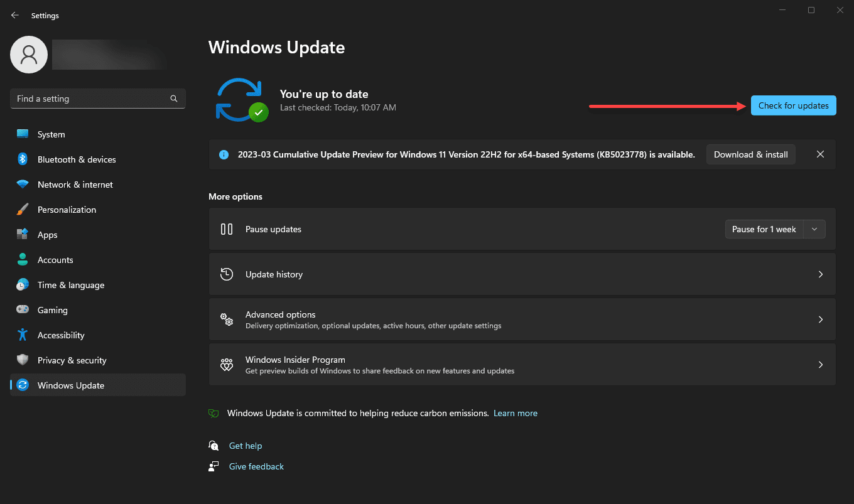Click the Windows Update sync icon in sidebar

click(x=23, y=385)
